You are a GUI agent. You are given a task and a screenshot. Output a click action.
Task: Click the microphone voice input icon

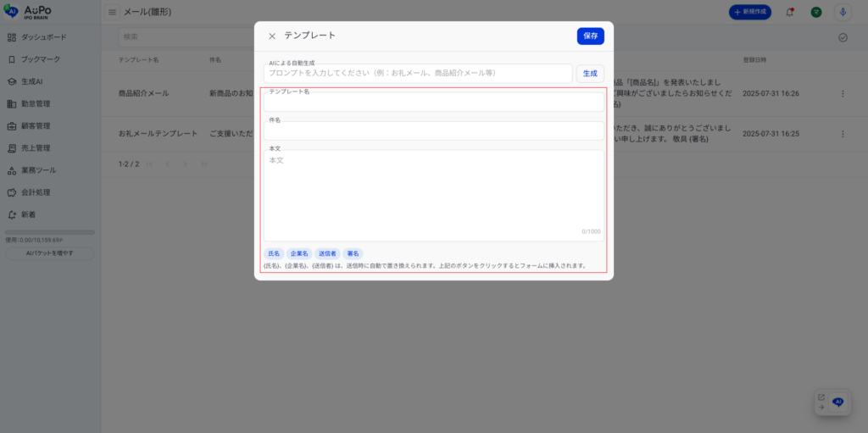pyautogui.click(x=843, y=12)
